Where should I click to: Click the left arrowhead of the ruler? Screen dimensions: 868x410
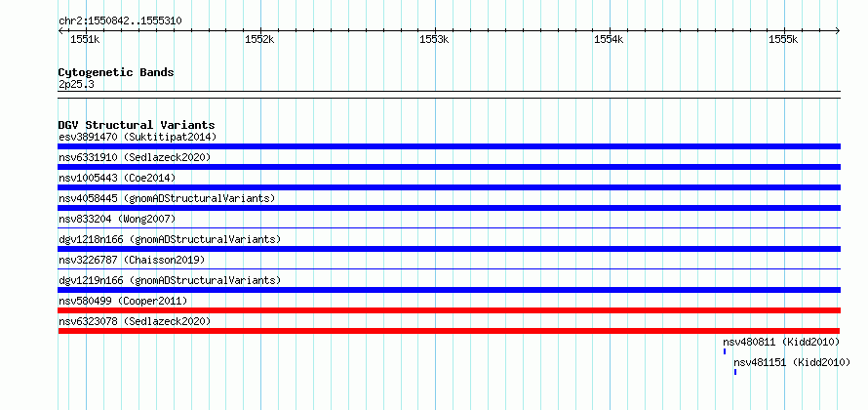[x=60, y=31]
